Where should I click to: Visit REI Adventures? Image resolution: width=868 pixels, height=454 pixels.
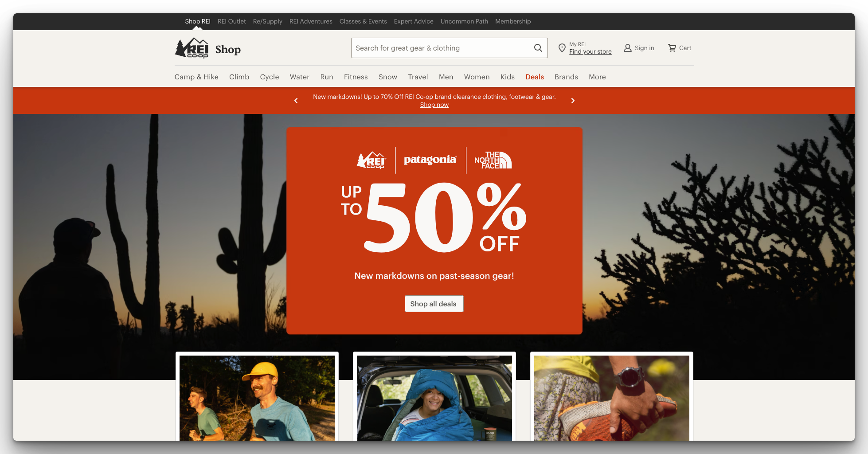coord(311,21)
